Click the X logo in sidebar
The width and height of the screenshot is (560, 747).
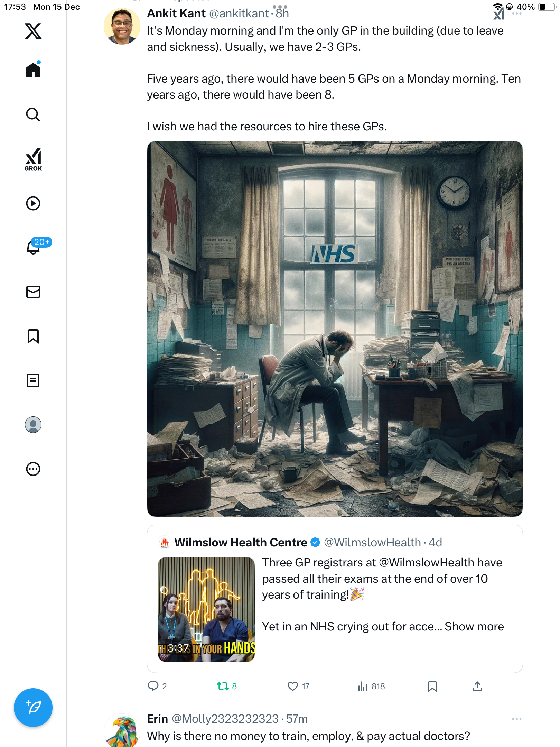pos(33,31)
